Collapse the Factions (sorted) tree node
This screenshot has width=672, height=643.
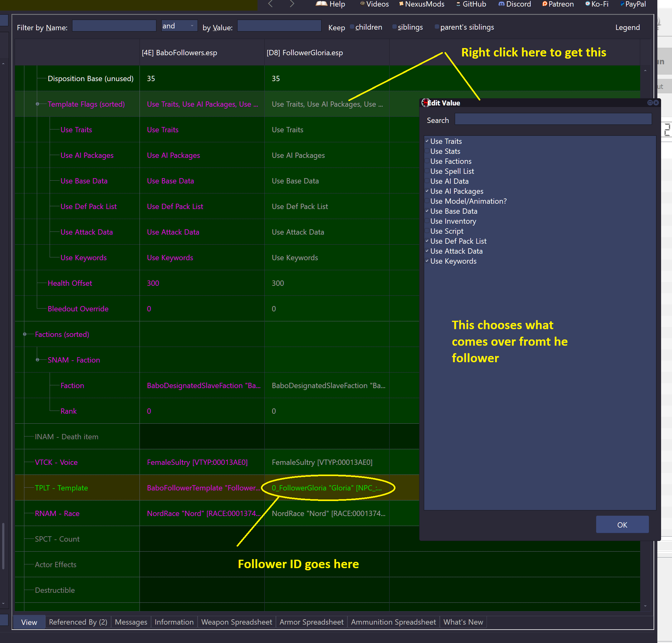25,334
